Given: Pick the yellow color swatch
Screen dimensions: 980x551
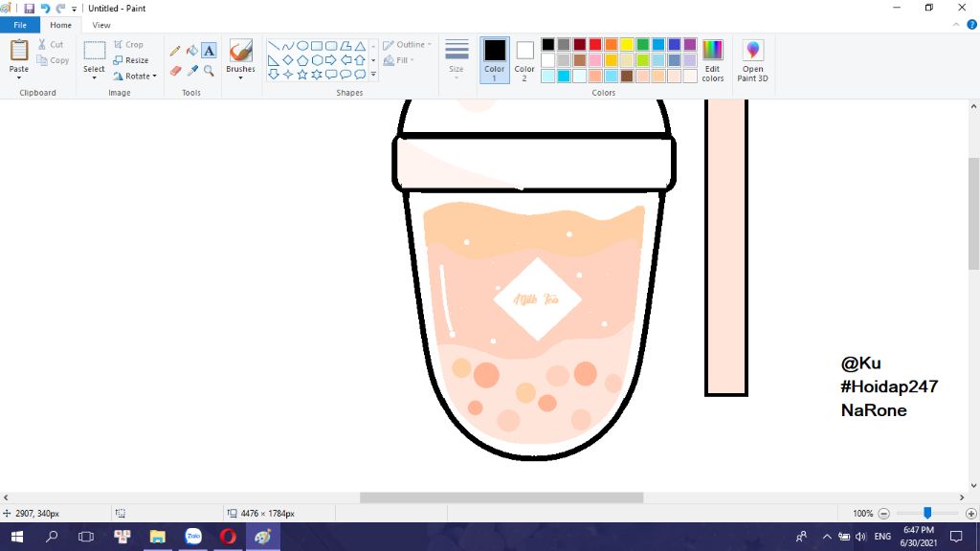Looking at the screenshot, I should (627, 44).
